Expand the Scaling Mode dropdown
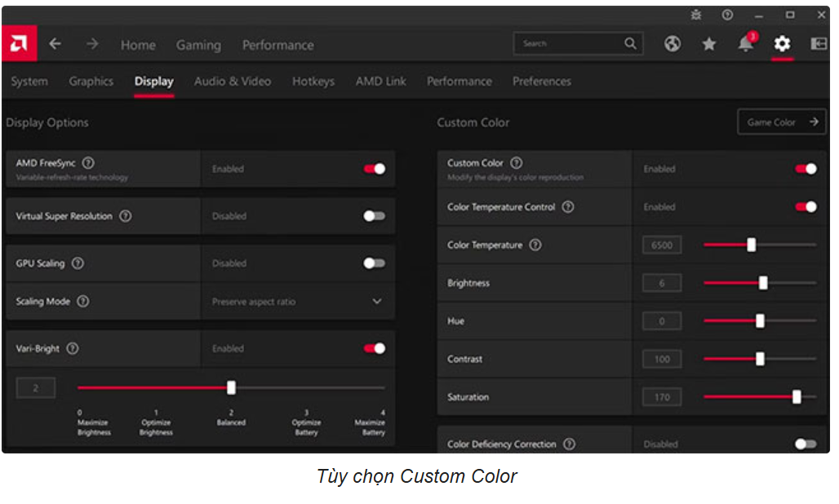 (x=377, y=302)
